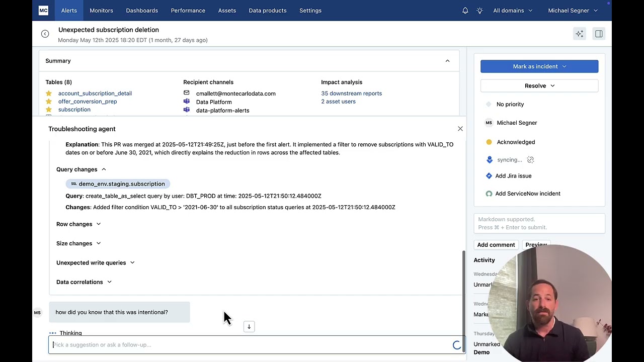The width and height of the screenshot is (644, 362).
Task: Toggle the side panel layout icon
Action: pos(598,34)
